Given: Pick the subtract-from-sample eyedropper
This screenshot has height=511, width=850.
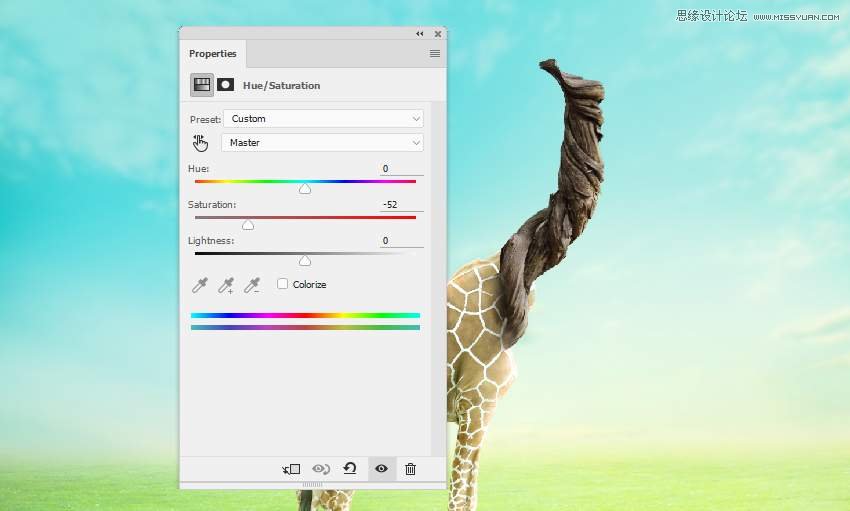Looking at the screenshot, I should [x=252, y=285].
